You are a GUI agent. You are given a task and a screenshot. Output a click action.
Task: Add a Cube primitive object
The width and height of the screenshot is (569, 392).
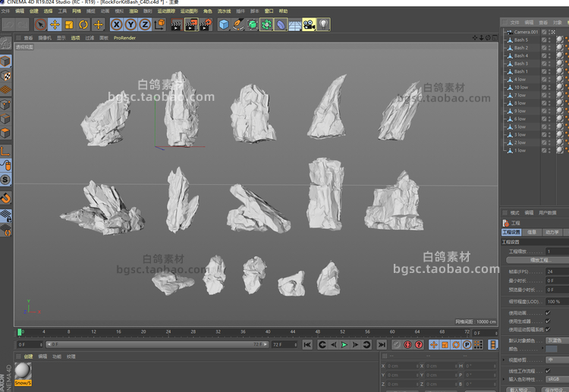(x=224, y=25)
